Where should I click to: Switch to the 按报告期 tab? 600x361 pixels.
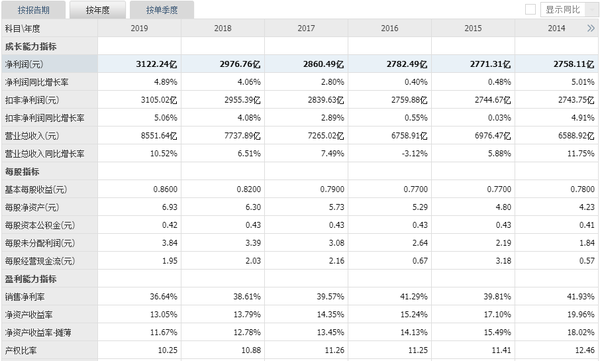(33, 10)
